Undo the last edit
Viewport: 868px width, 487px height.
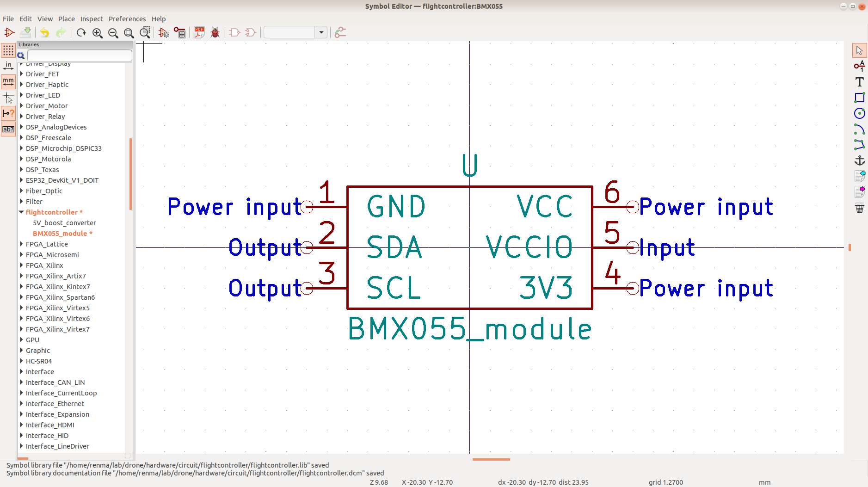pos(44,32)
